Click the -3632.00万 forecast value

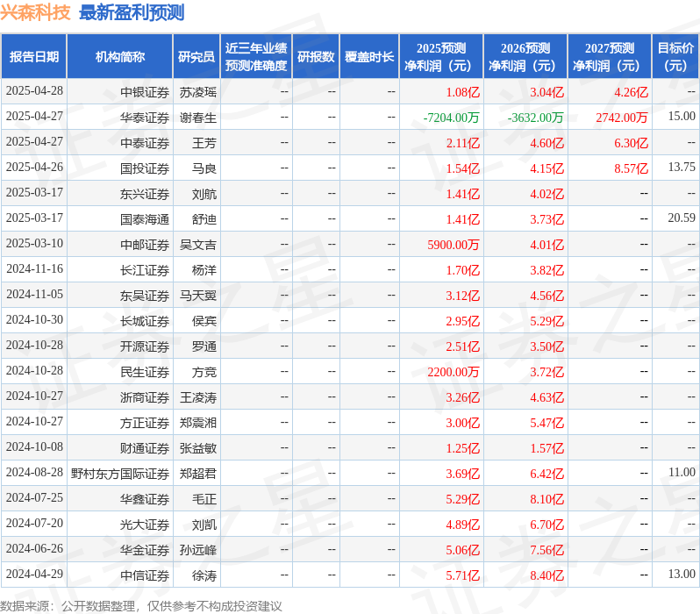[x=536, y=118]
